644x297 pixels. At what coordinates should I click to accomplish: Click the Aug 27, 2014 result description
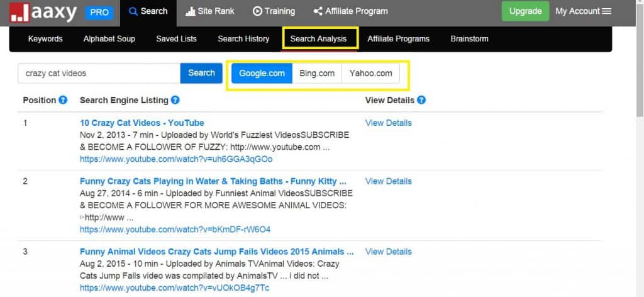216,205
